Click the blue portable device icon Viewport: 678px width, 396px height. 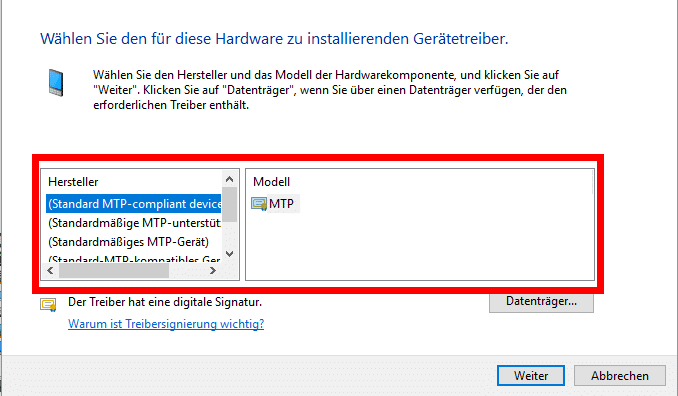(56, 82)
